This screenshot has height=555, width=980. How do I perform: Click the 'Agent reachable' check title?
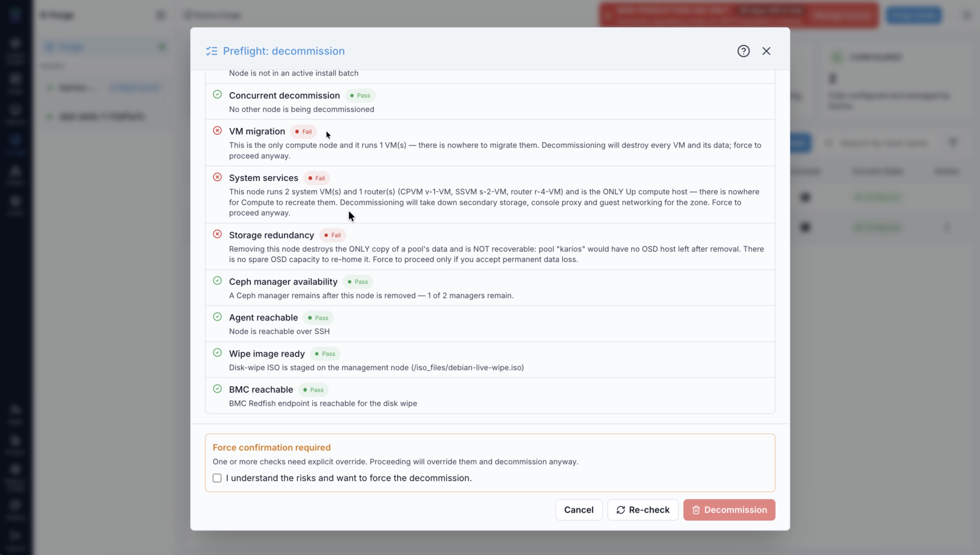point(264,317)
